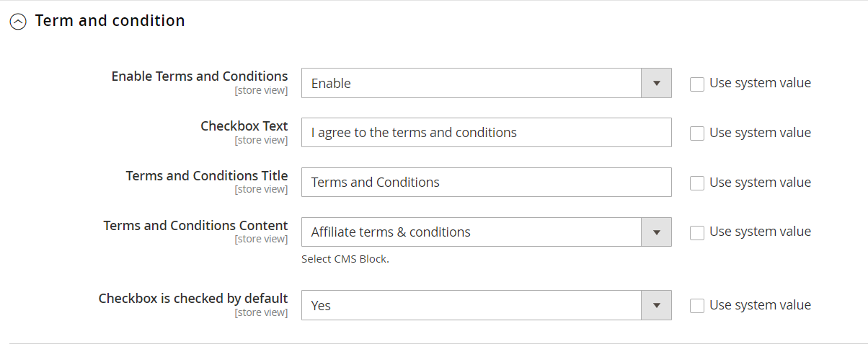Click the dropdown arrow beside the Yes value
The width and height of the screenshot is (868, 347).
click(656, 305)
